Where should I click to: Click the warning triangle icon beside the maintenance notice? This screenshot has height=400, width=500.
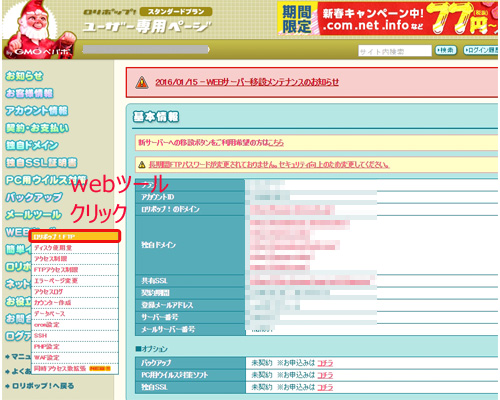pos(142,82)
